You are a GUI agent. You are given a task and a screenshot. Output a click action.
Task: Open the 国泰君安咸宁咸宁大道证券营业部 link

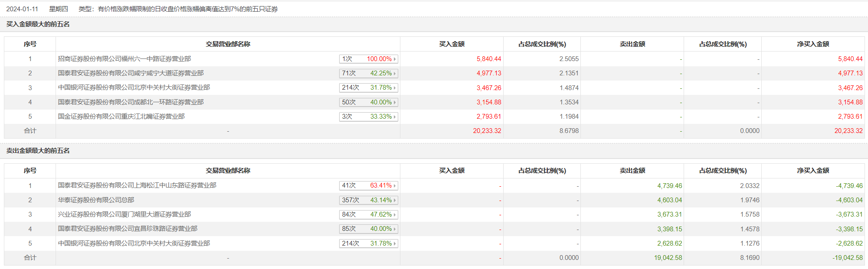click(131, 73)
